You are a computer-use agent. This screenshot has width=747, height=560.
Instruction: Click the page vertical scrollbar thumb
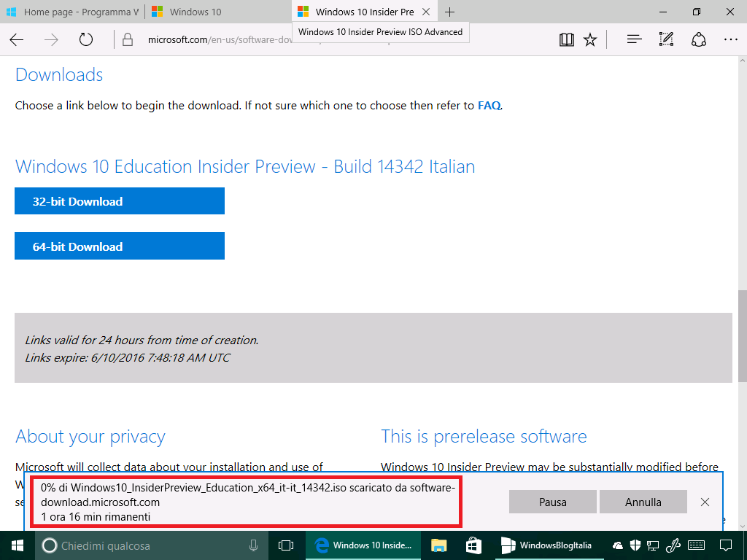point(742,335)
